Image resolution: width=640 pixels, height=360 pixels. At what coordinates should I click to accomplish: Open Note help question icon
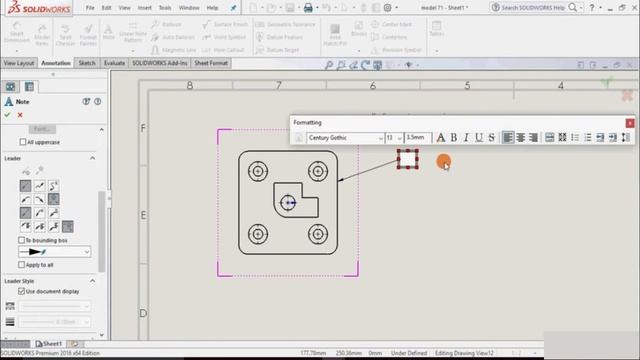pyautogui.click(x=98, y=102)
